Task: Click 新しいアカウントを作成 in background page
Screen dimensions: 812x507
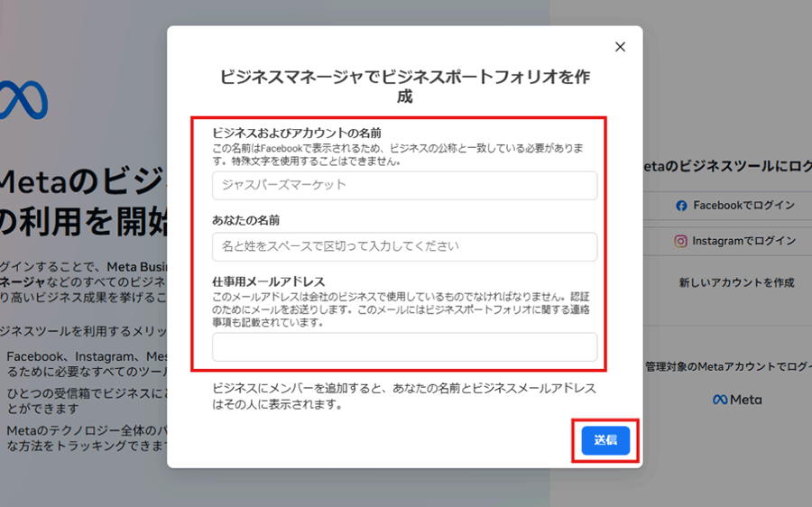Action: click(x=736, y=282)
